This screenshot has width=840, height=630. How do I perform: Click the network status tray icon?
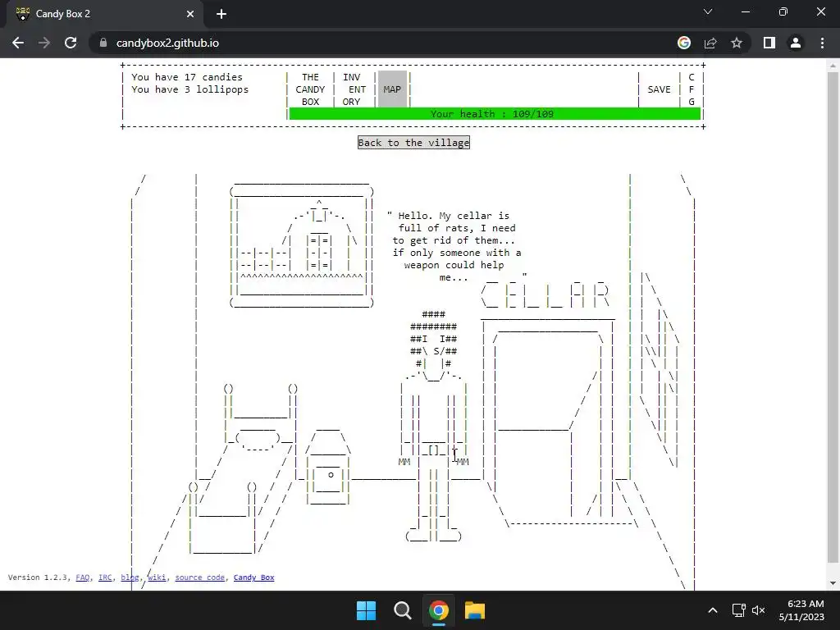pyautogui.click(x=739, y=610)
